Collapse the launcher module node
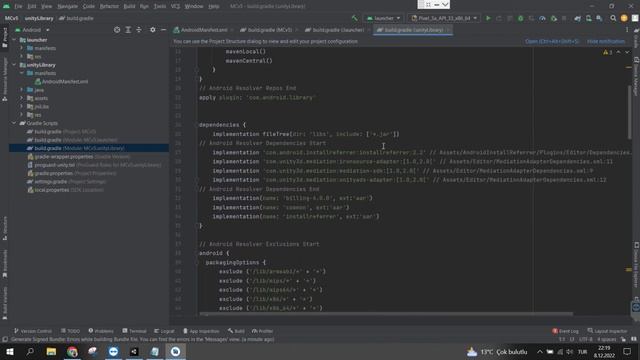640x360 pixels. pyautogui.click(x=14, y=40)
